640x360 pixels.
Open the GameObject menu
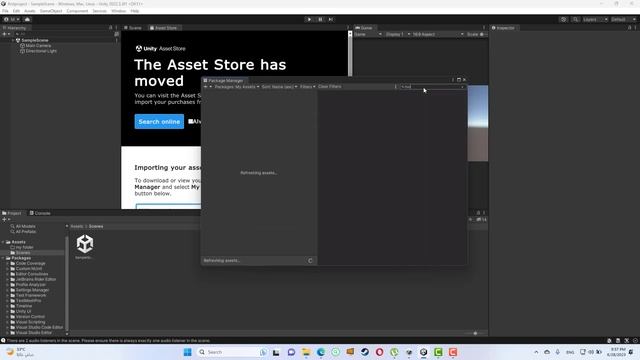pos(51,11)
